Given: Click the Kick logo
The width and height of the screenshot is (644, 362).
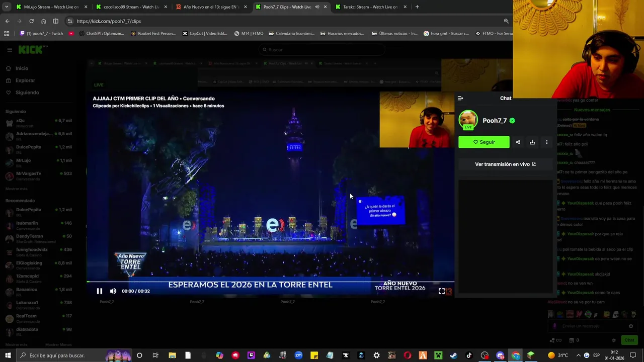Looking at the screenshot, I should click(33, 49).
